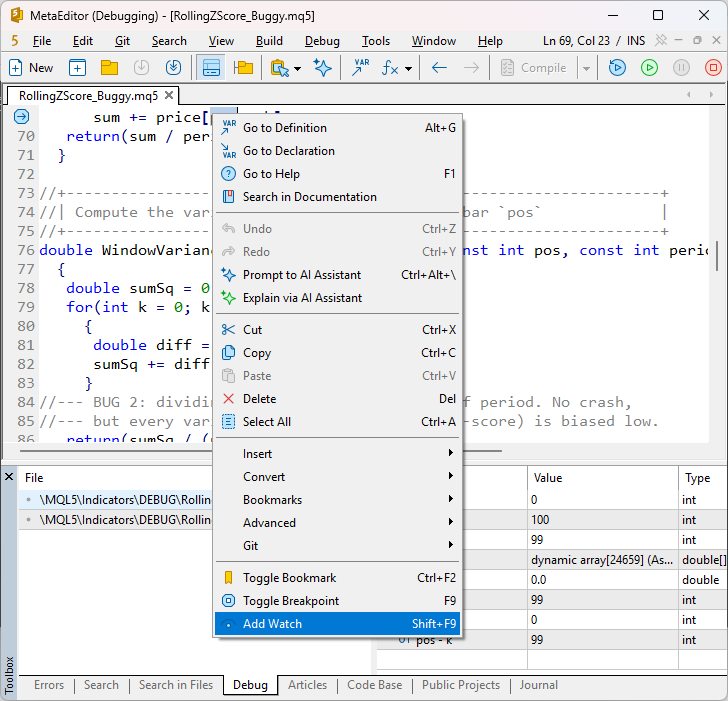Click the green Start debugging play icon
The width and height of the screenshot is (728, 701).
click(x=649, y=68)
